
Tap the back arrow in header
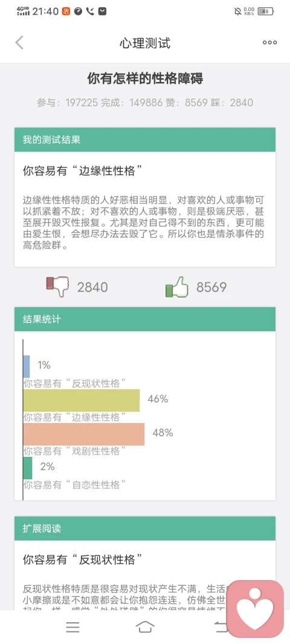coord(19,43)
